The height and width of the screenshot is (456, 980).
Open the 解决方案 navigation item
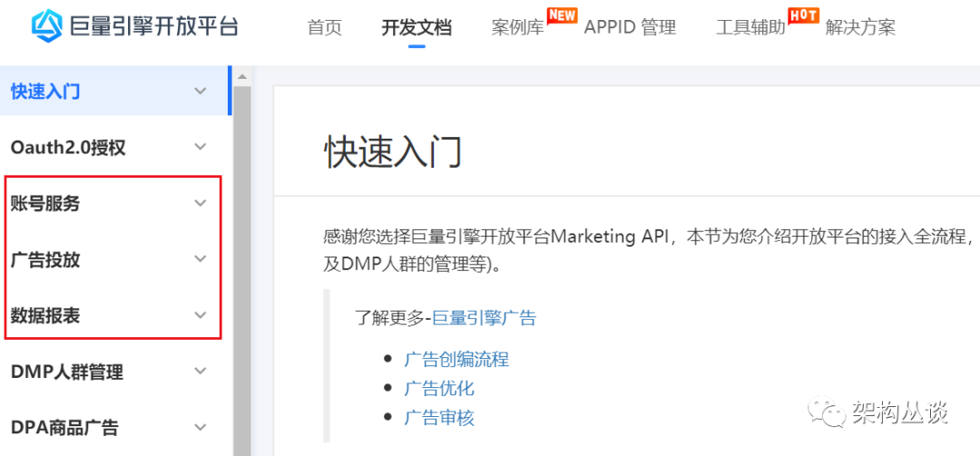860,28
